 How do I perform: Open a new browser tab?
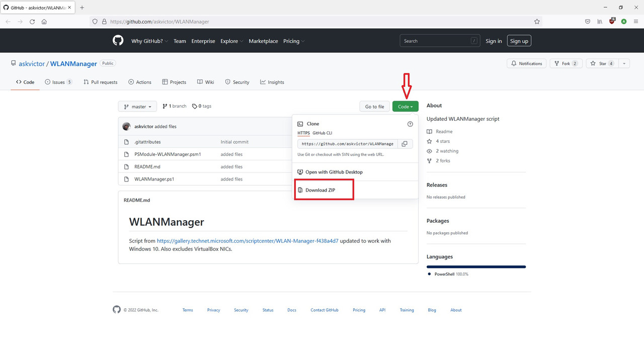point(82,8)
